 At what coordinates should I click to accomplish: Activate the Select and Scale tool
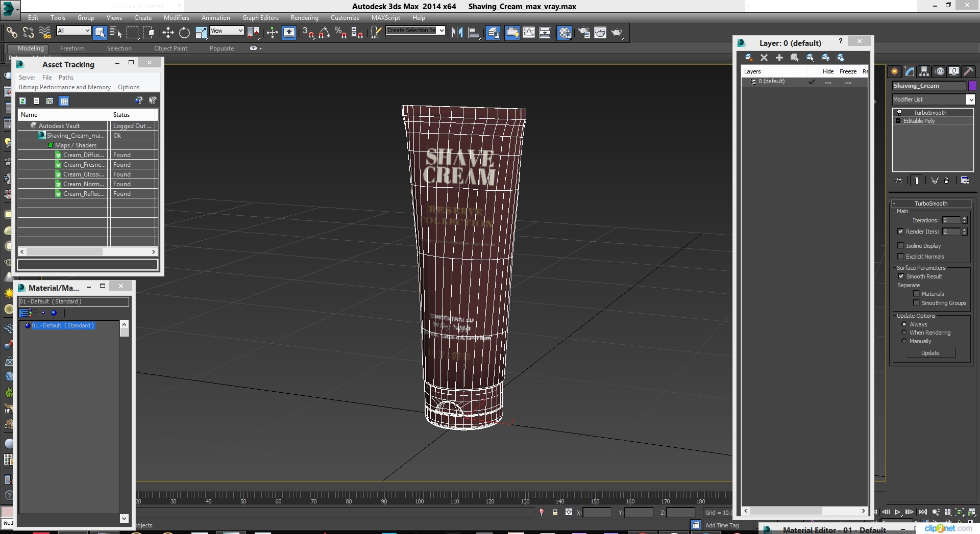pyautogui.click(x=201, y=33)
